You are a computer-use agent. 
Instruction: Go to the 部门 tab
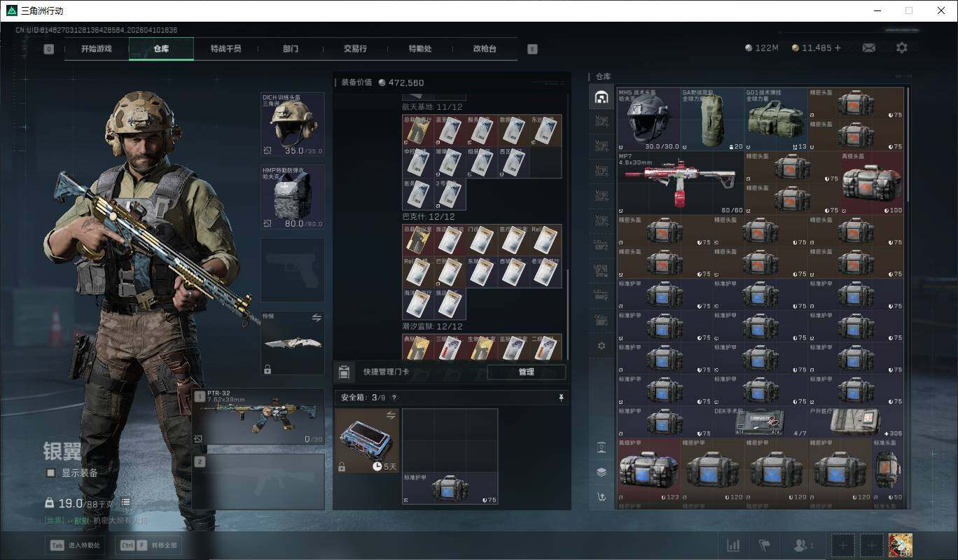point(291,49)
